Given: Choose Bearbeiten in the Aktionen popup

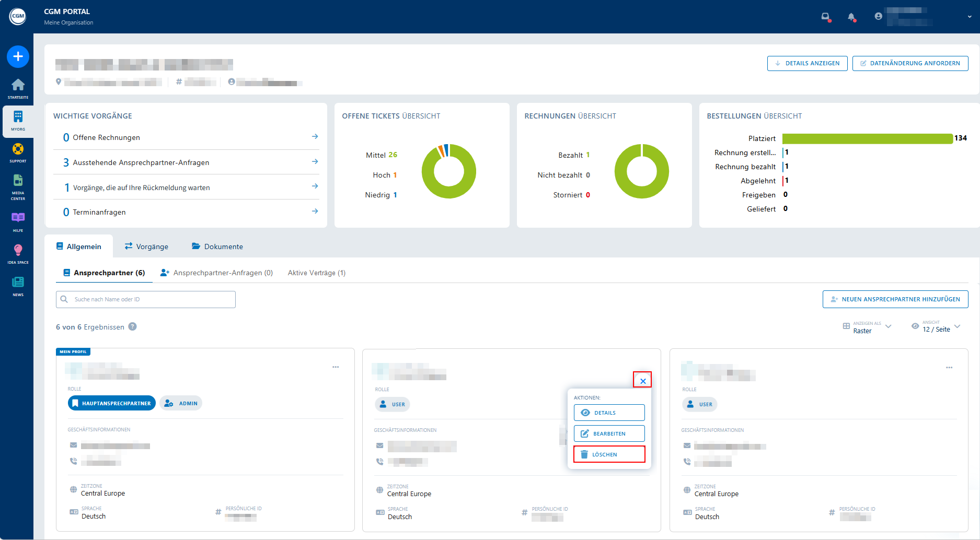Looking at the screenshot, I should 609,433.
